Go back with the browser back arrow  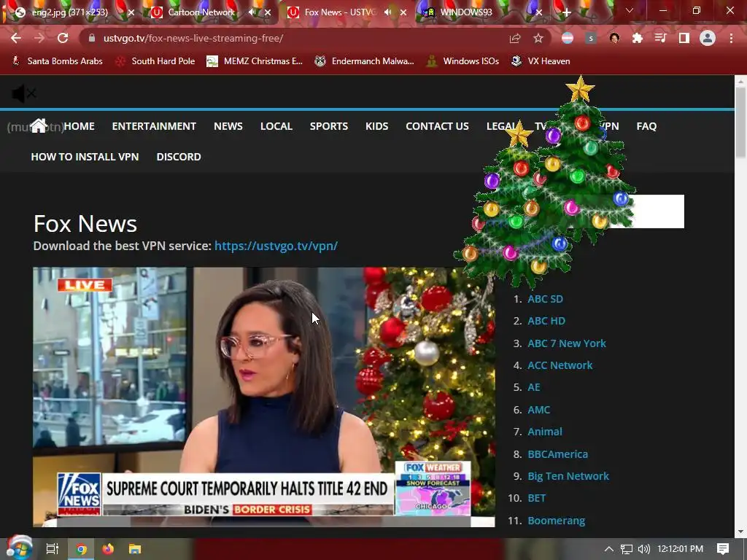[16, 38]
